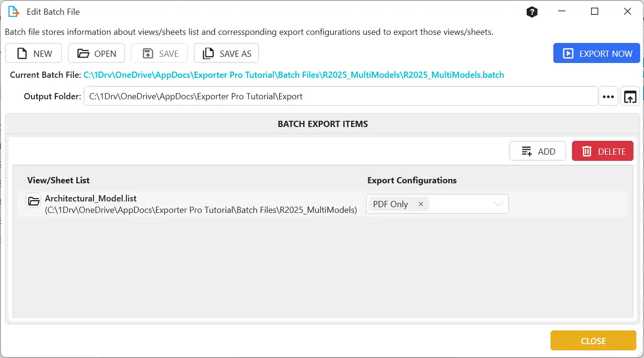The image size is (644, 358).
Task: Remove the PDF Only configuration tag
Action: [x=421, y=204]
